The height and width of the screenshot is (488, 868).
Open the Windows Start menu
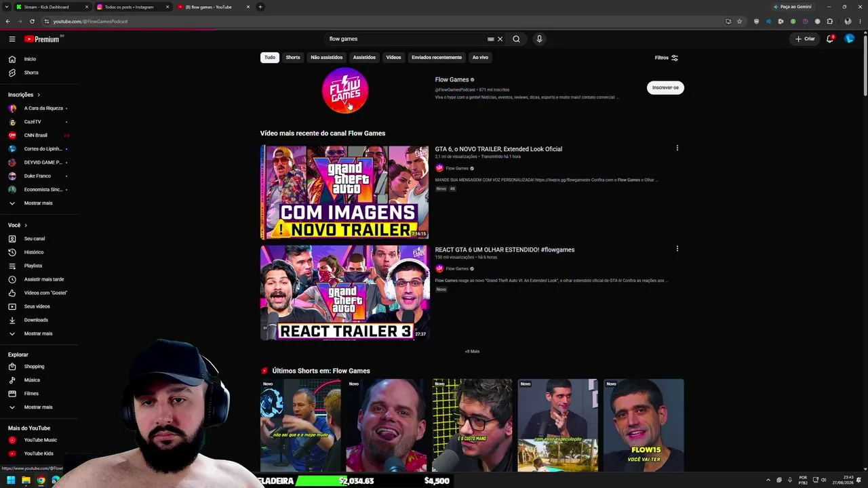click(x=11, y=481)
